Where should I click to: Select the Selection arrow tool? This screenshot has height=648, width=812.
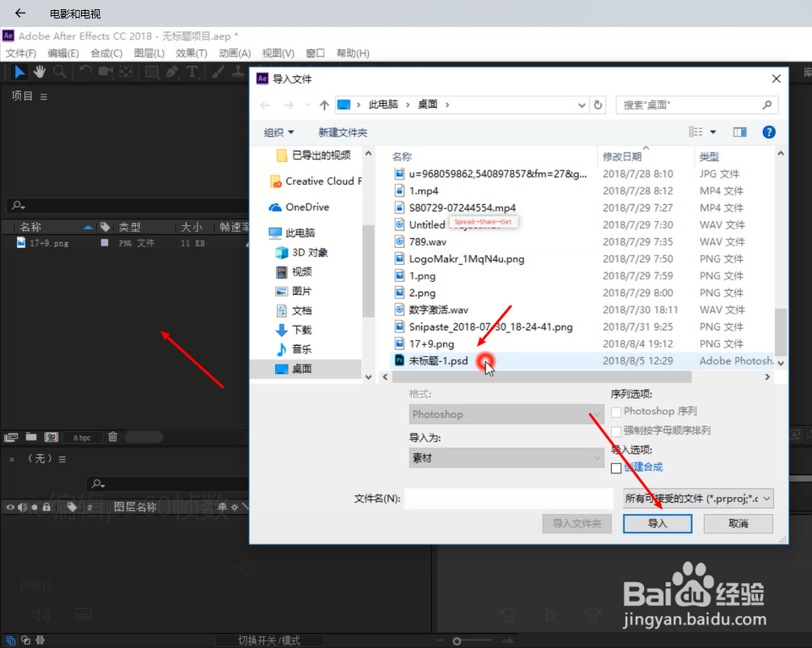click(19, 72)
